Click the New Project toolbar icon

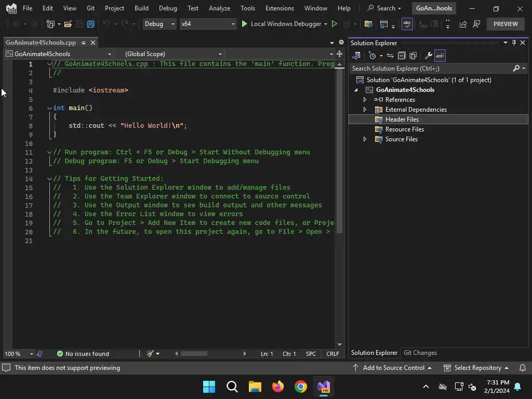50,24
